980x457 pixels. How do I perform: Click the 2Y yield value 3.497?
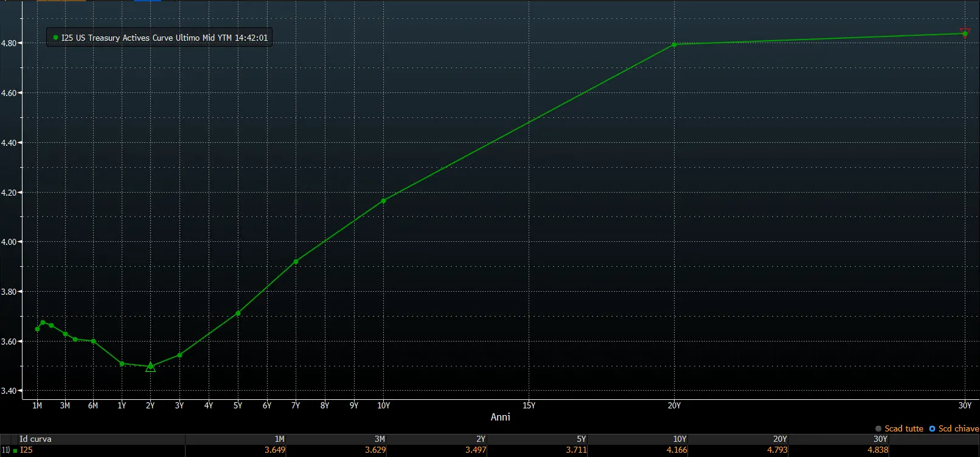click(x=476, y=450)
